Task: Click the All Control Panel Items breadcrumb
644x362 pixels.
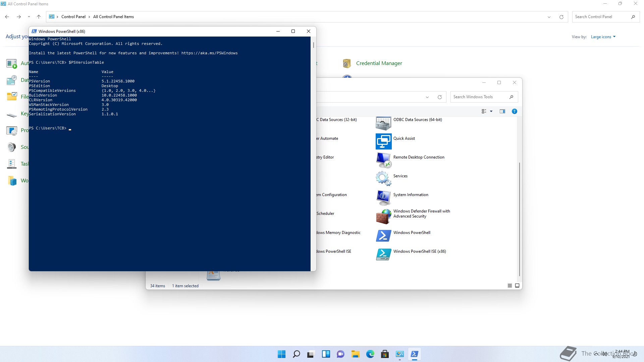Action: point(113,17)
